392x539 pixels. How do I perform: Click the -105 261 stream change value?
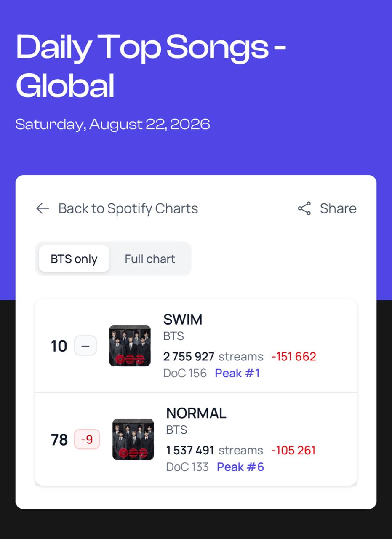[x=293, y=450]
